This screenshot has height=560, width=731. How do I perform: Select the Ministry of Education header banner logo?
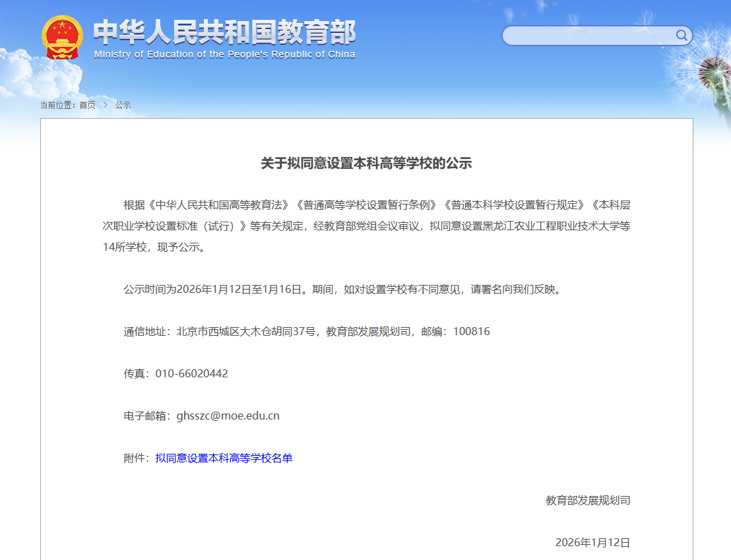tap(198, 36)
